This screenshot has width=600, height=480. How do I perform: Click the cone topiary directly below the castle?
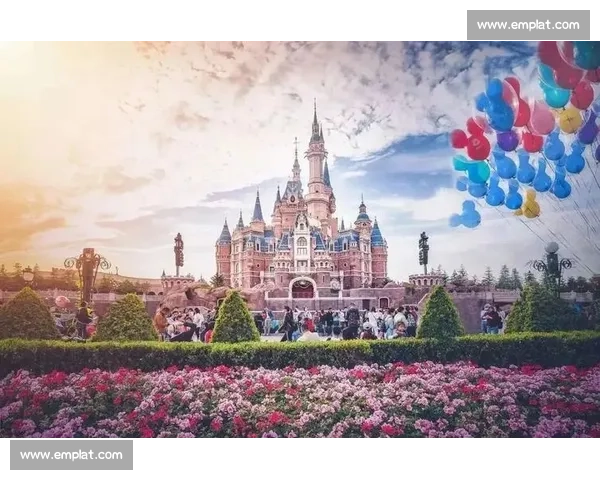click(x=235, y=320)
